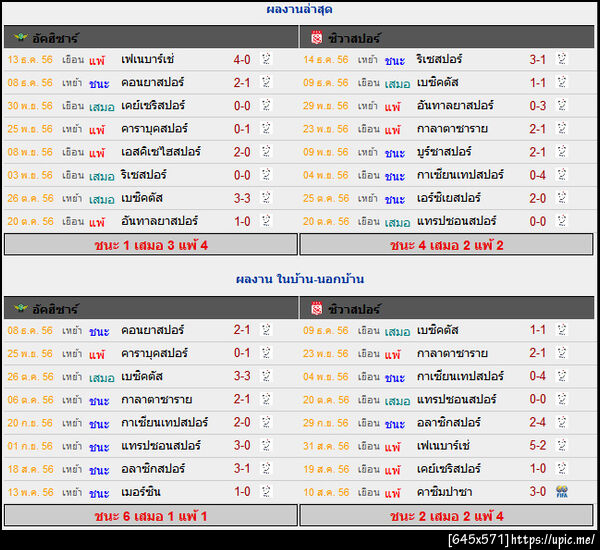Click ชนะ result in เมอร์ซิน 1-0 row
Image resolution: width=600 pixels, height=550 pixels.
point(99,493)
